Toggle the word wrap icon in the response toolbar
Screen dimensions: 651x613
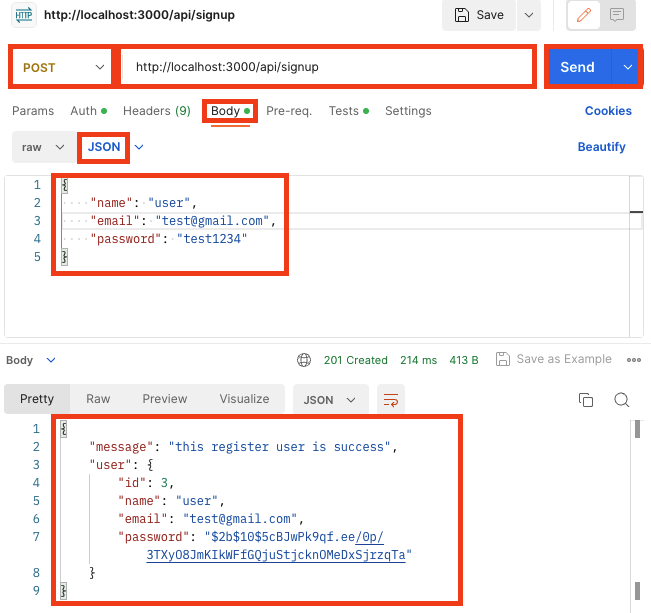click(391, 400)
